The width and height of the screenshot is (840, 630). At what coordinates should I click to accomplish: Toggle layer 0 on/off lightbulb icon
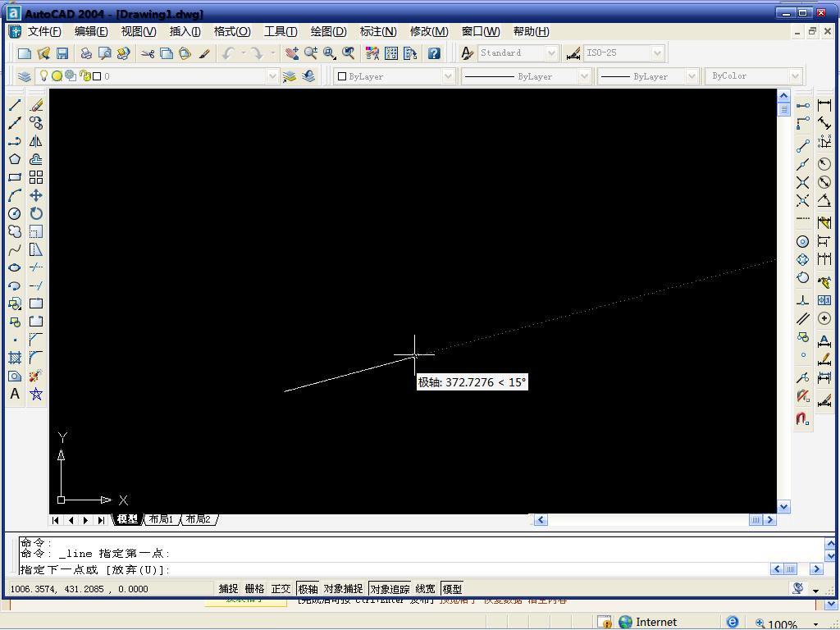[44, 76]
